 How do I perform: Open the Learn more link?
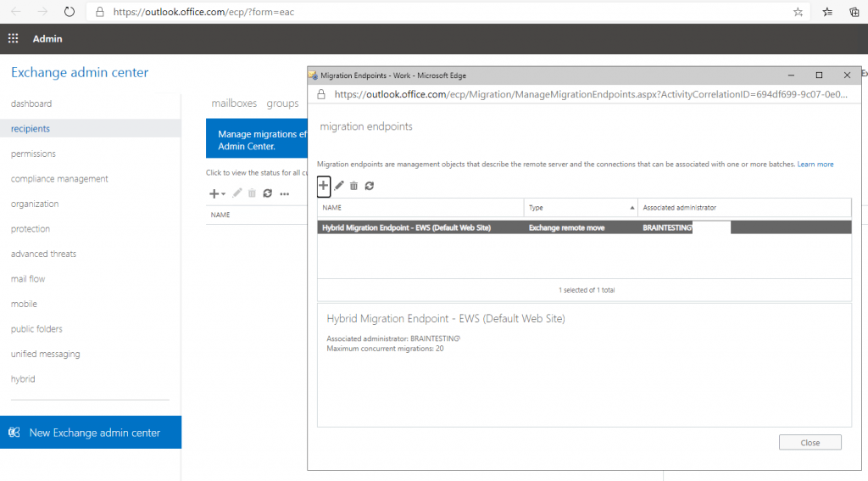tap(815, 164)
